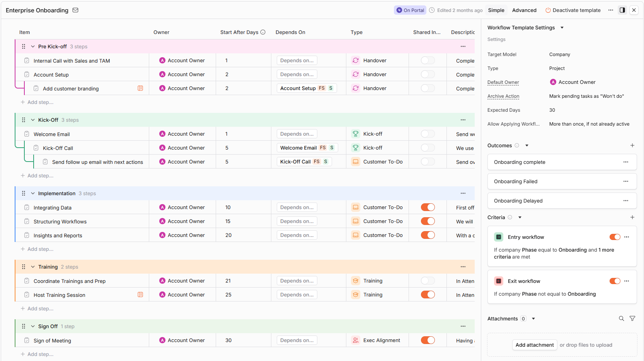Click the On Portal badge
644x361 pixels.
click(410, 10)
